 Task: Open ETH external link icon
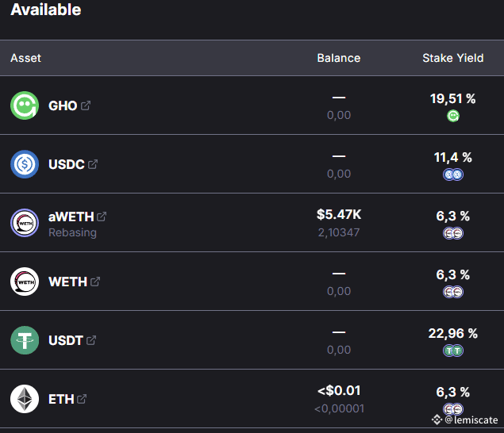click(x=82, y=399)
